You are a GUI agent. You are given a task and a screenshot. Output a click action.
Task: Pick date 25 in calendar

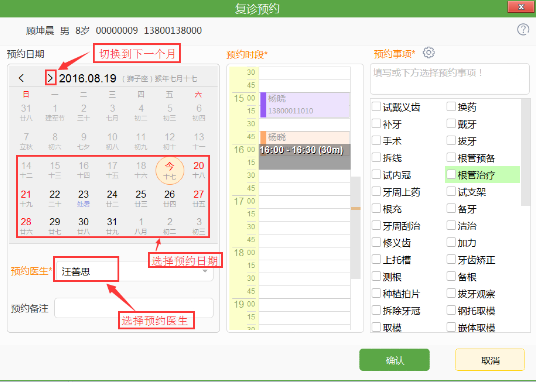(x=141, y=198)
